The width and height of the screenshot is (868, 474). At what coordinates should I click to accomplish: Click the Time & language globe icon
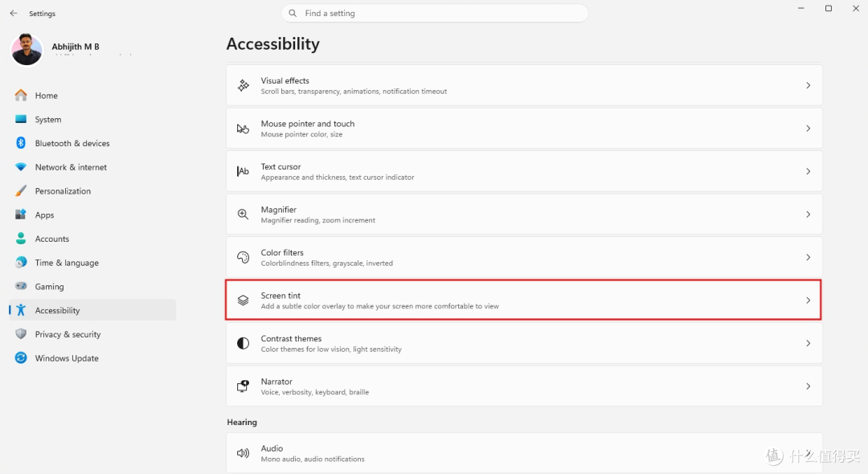tap(21, 262)
